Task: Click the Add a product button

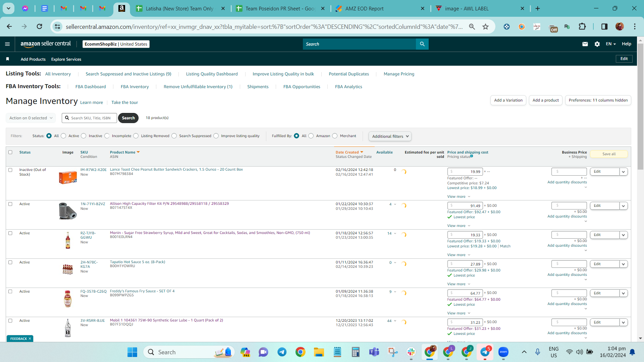Action: (x=545, y=100)
